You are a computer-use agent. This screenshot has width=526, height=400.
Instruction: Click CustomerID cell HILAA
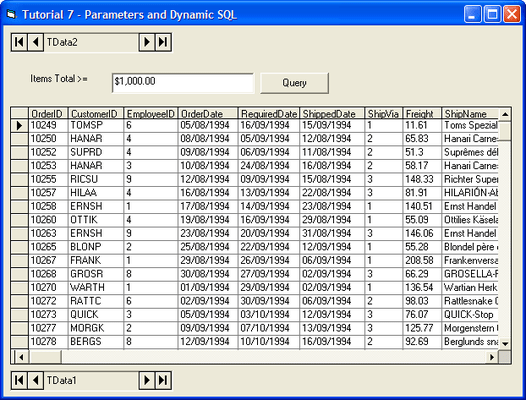pyautogui.click(x=96, y=193)
